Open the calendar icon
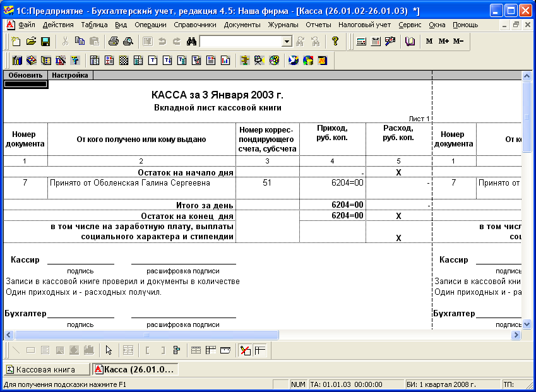 click(376, 42)
